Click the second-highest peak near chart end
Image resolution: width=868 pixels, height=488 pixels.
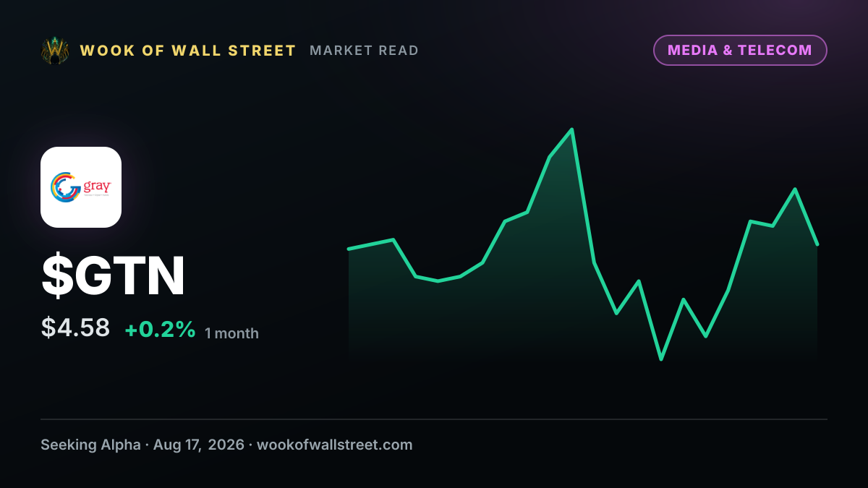[x=795, y=189]
